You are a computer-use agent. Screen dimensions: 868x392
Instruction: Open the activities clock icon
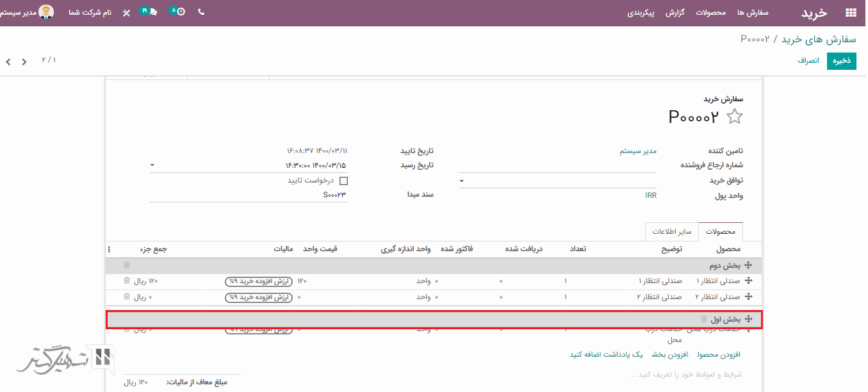pos(181,12)
